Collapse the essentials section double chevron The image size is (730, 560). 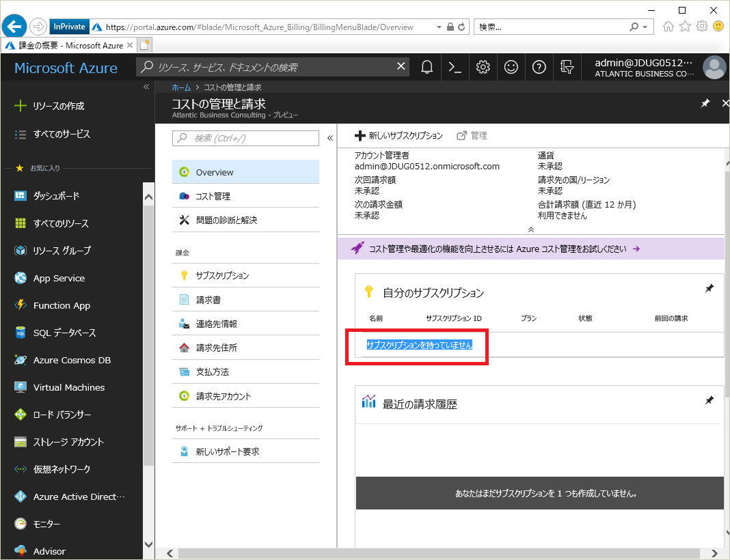pyautogui.click(x=530, y=229)
